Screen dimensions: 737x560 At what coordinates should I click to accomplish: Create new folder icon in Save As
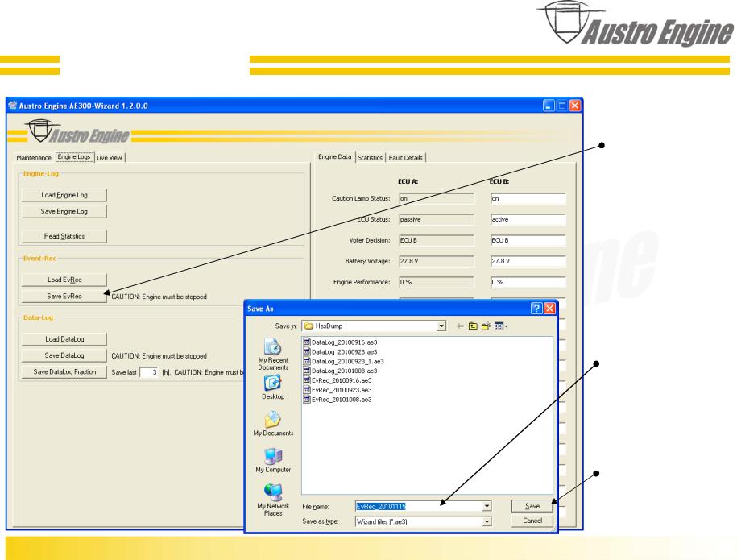click(x=486, y=326)
